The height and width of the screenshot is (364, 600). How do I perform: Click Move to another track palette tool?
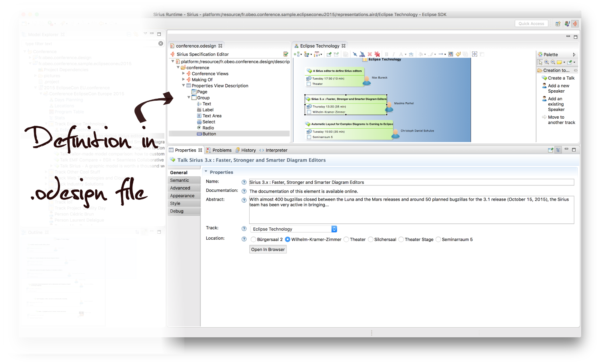pyautogui.click(x=558, y=120)
